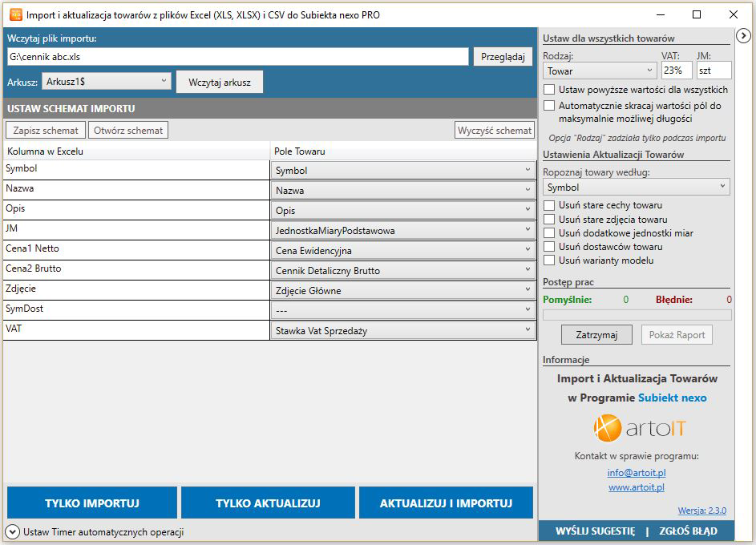Click the Wczytaj arkusz button

(220, 83)
